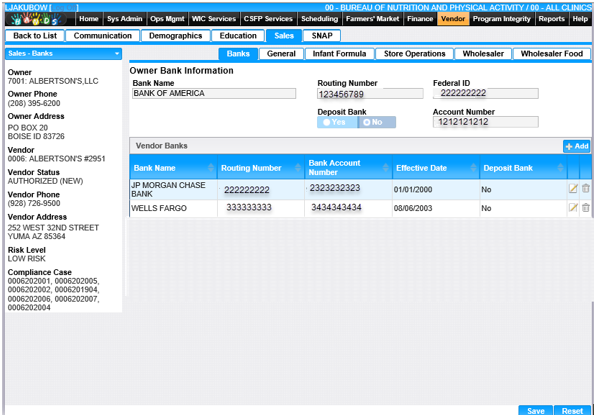Open the Ops Mgmt menu
Image resolution: width=595 pixels, height=415 pixels.
point(167,19)
